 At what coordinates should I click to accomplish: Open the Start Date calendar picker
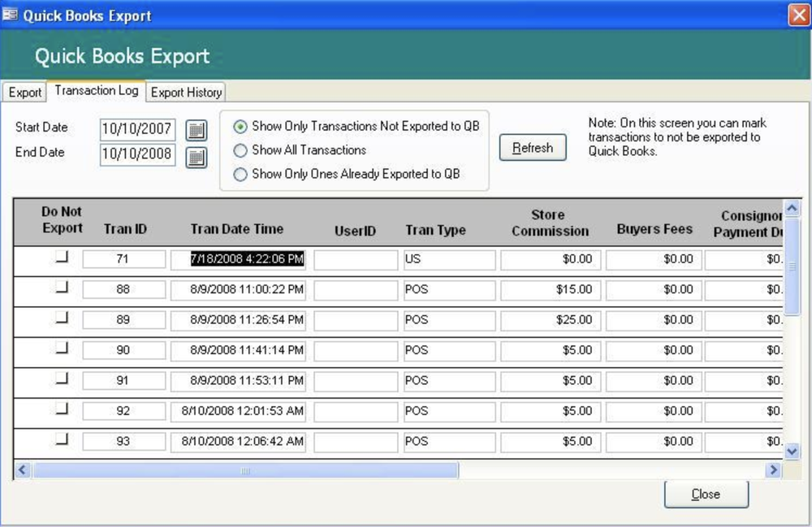pyautogui.click(x=197, y=130)
